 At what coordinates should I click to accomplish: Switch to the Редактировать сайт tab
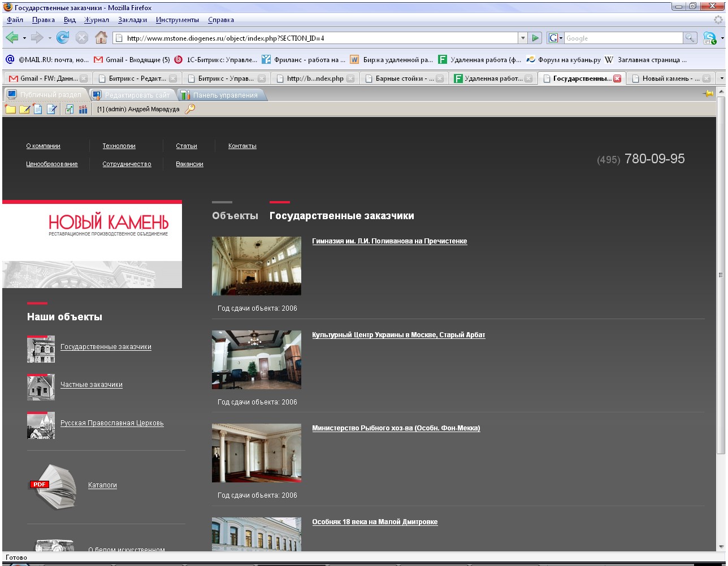[137, 95]
